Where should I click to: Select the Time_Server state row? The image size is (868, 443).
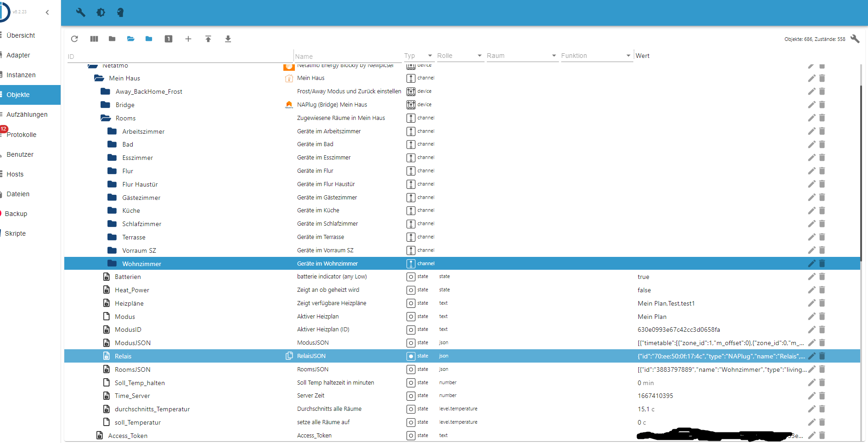(462, 396)
